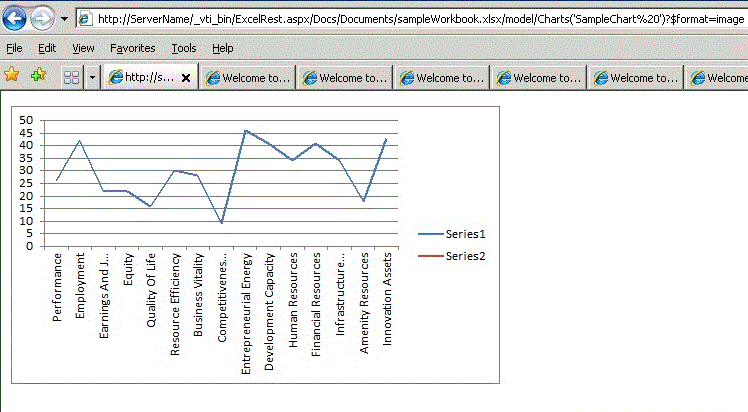Click the Quality Of Life axis label
This screenshot has width=748, height=412.
click(x=151, y=290)
